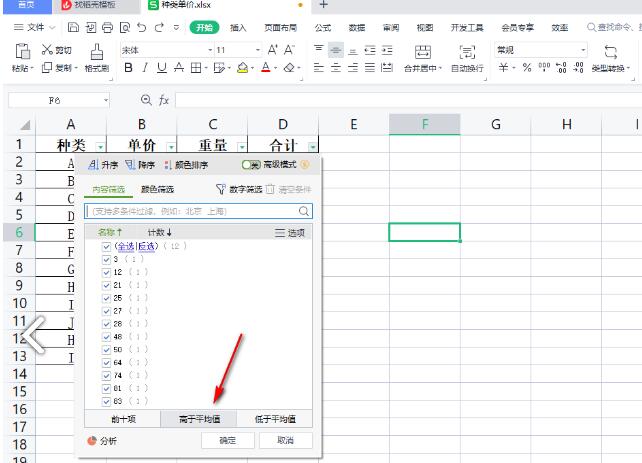The image size is (642, 463).
Task: Expand the Name Box dropdown
Action: point(106,100)
